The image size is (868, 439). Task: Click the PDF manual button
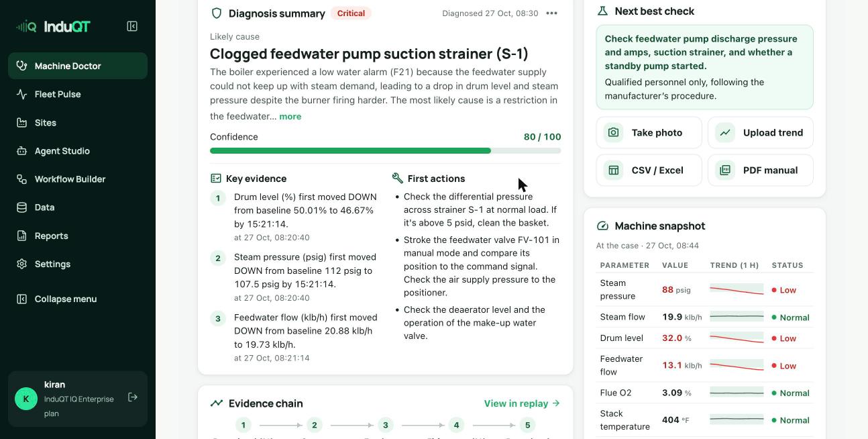click(761, 170)
